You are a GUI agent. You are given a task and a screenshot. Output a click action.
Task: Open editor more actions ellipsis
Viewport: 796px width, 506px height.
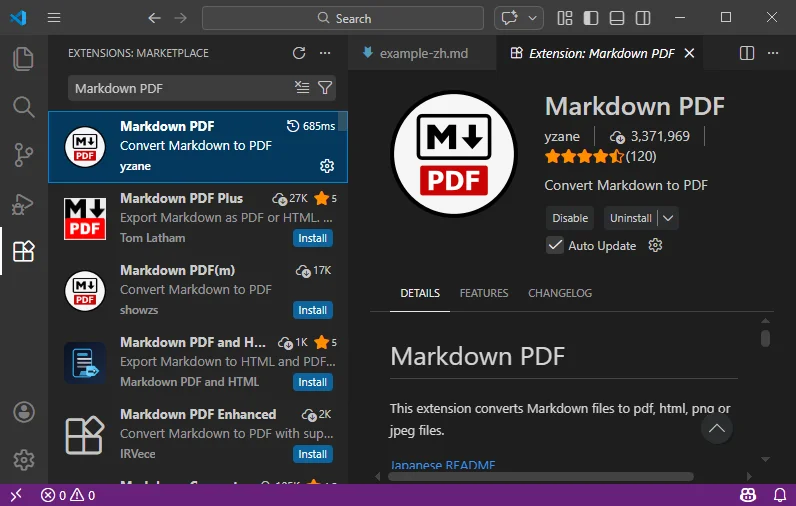773,53
